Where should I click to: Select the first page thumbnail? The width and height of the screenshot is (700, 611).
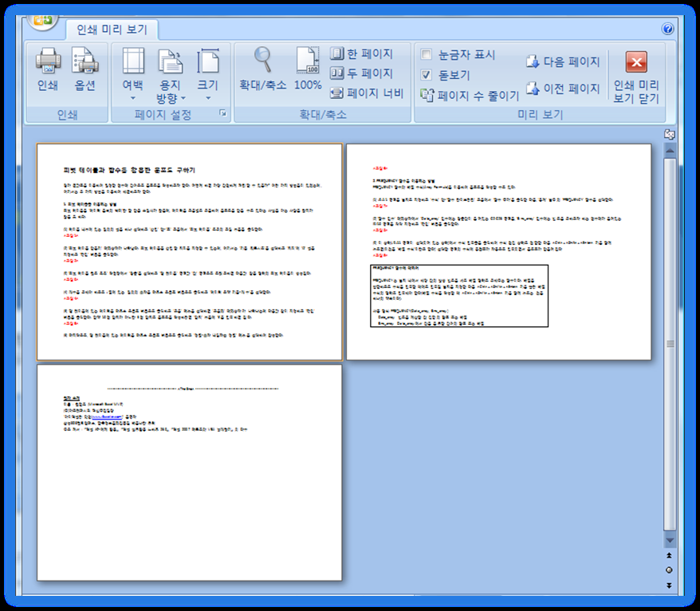189,252
